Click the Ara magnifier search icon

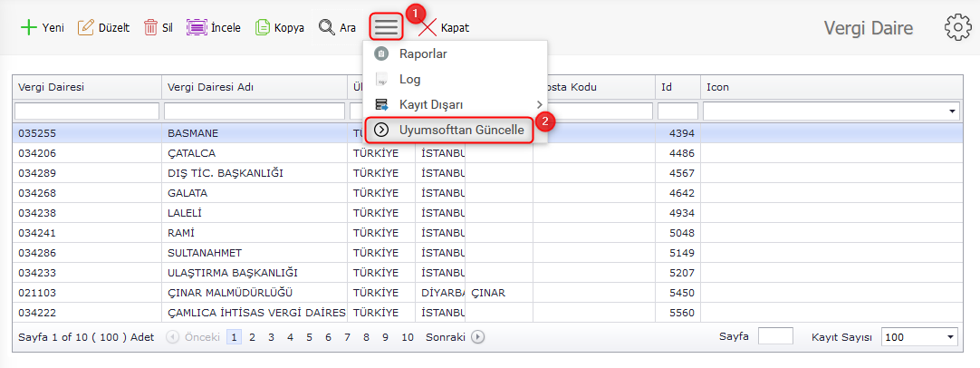[x=327, y=27]
